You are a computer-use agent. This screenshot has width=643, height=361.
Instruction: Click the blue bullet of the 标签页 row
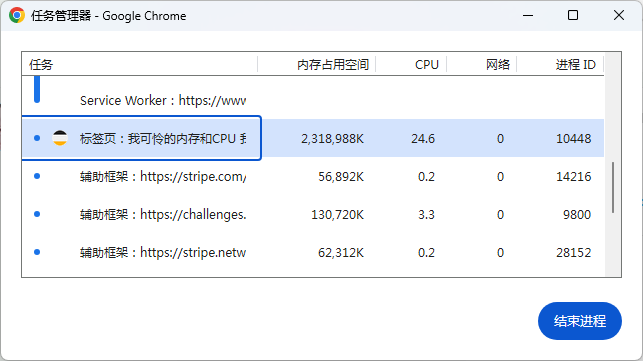pos(37,138)
